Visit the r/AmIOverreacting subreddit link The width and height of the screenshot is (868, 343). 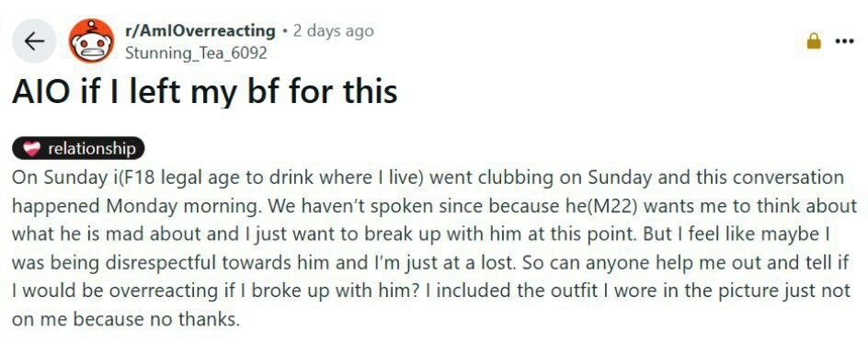point(200,30)
